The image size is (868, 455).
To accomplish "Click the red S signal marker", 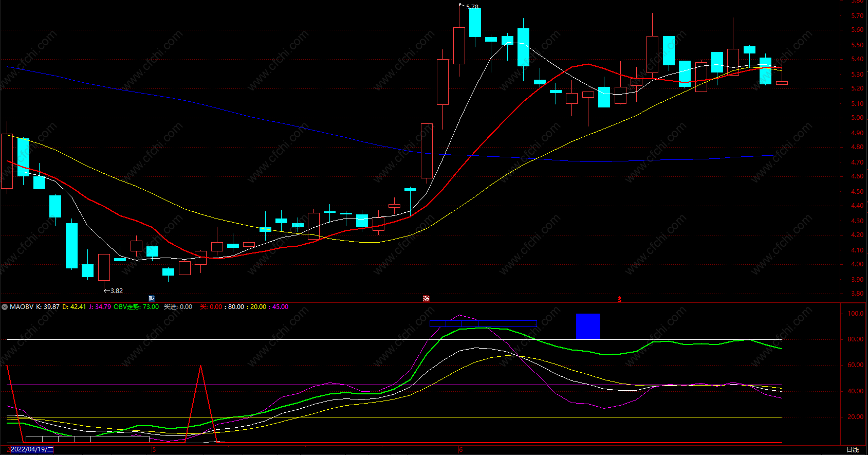I will pyautogui.click(x=620, y=299).
